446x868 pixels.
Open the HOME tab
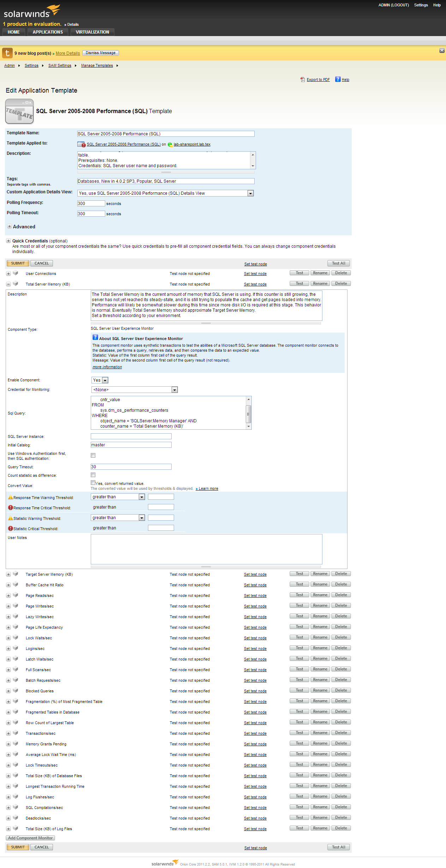coord(14,32)
